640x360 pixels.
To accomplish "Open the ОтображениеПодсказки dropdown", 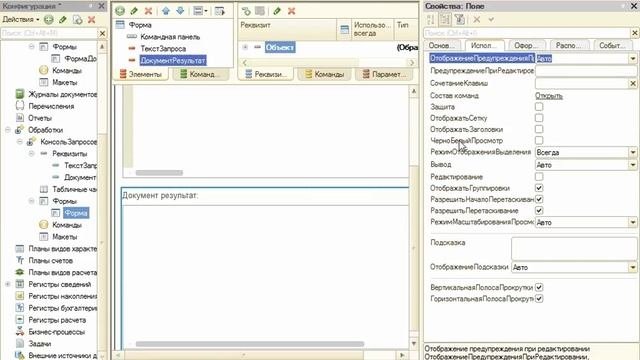I will coord(633,267).
